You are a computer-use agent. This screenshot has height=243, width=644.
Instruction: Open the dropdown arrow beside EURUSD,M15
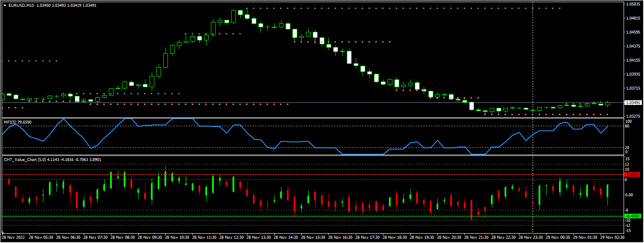[5, 6]
